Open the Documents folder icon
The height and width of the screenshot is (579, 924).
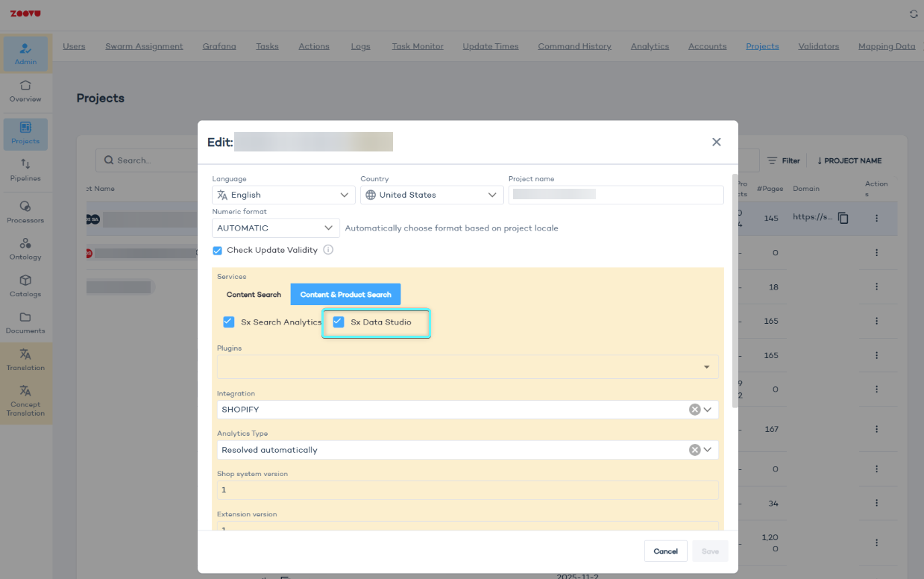click(x=25, y=317)
